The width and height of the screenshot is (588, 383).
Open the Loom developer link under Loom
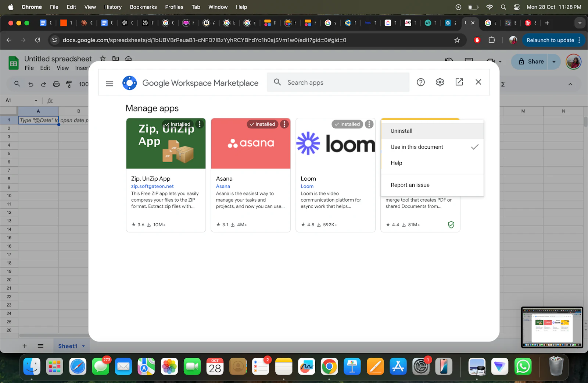pyautogui.click(x=307, y=186)
